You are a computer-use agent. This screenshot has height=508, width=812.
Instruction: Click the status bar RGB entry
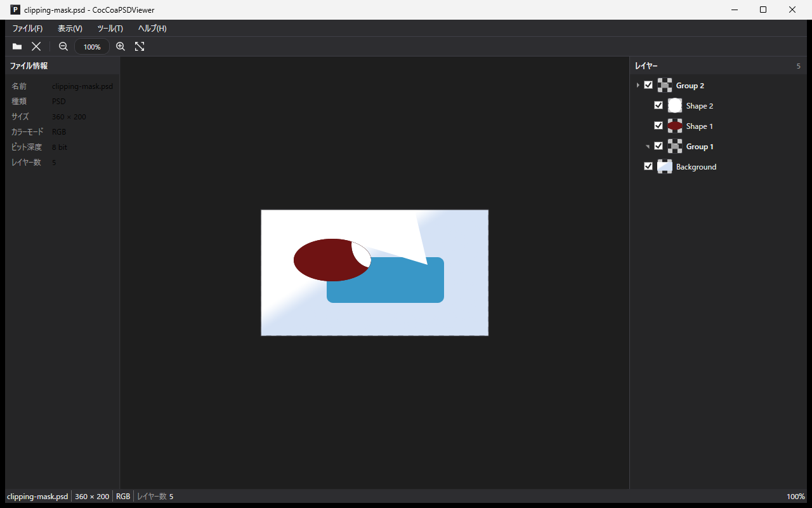(123, 497)
